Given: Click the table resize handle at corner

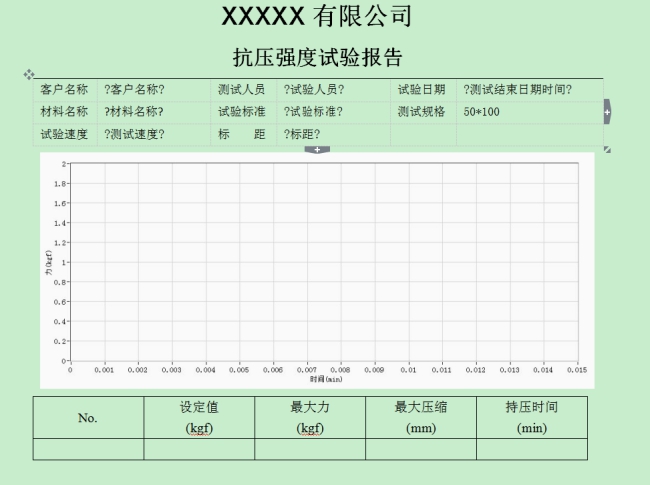Looking at the screenshot, I should [x=606, y=150].
